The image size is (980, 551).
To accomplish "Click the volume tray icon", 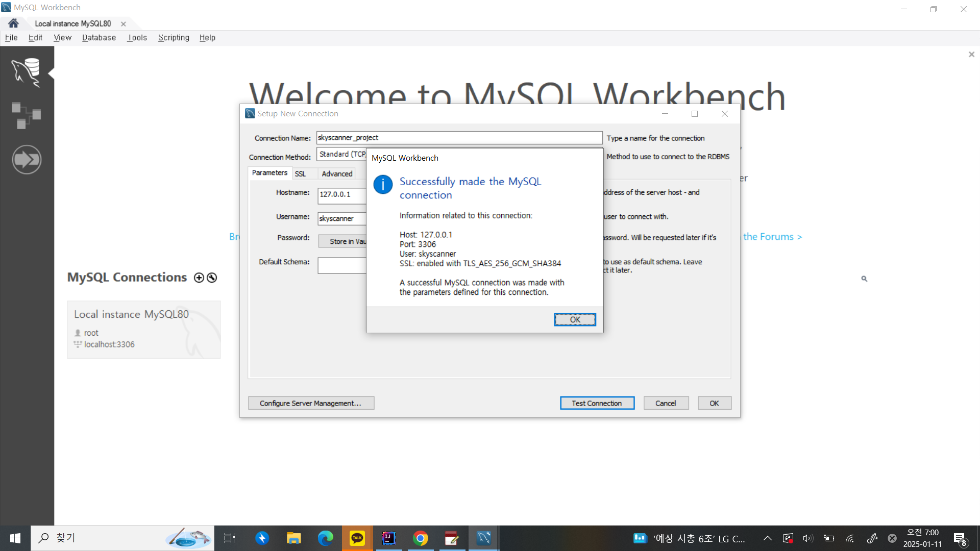I will (808, 538).
